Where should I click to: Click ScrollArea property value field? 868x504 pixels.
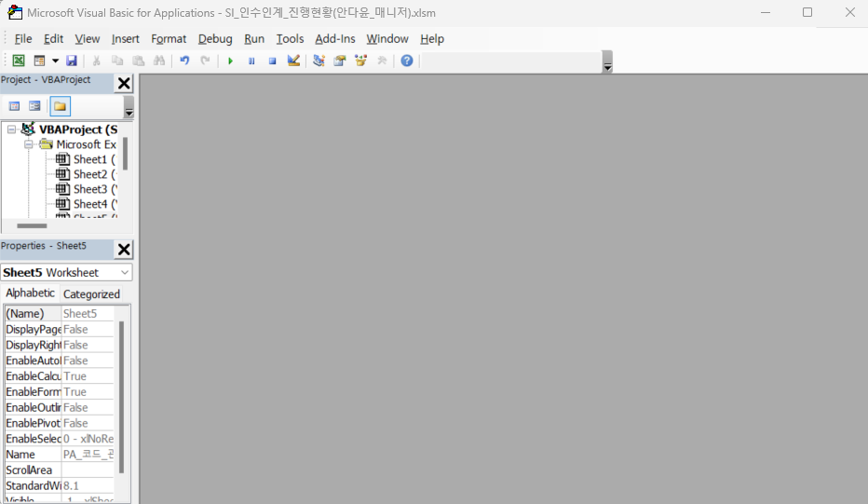88,470
